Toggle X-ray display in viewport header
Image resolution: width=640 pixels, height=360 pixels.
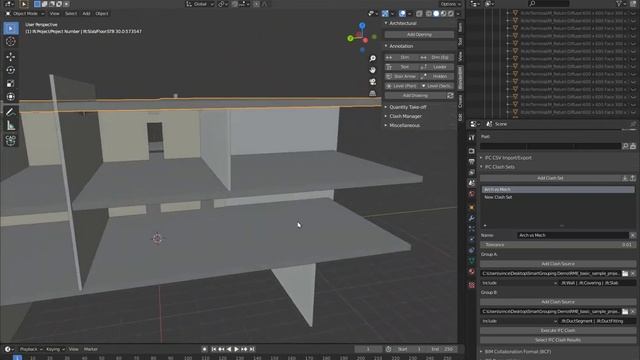[419, 13]
